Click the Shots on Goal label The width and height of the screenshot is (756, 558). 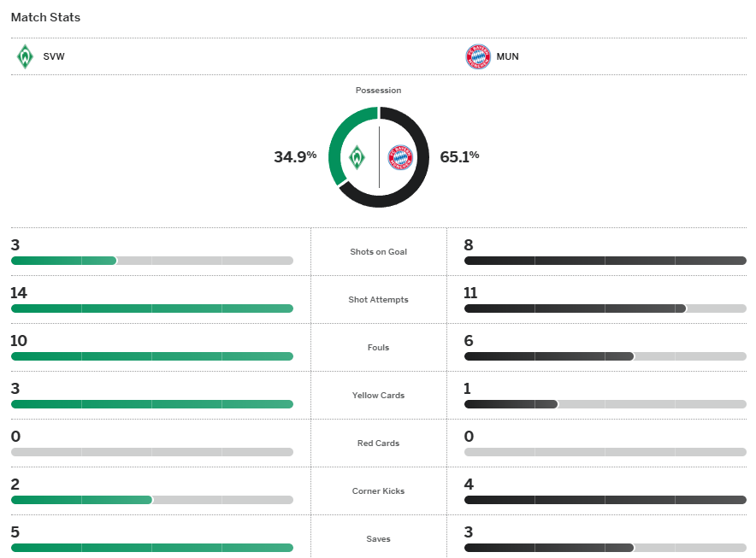(x=378, y=252)
